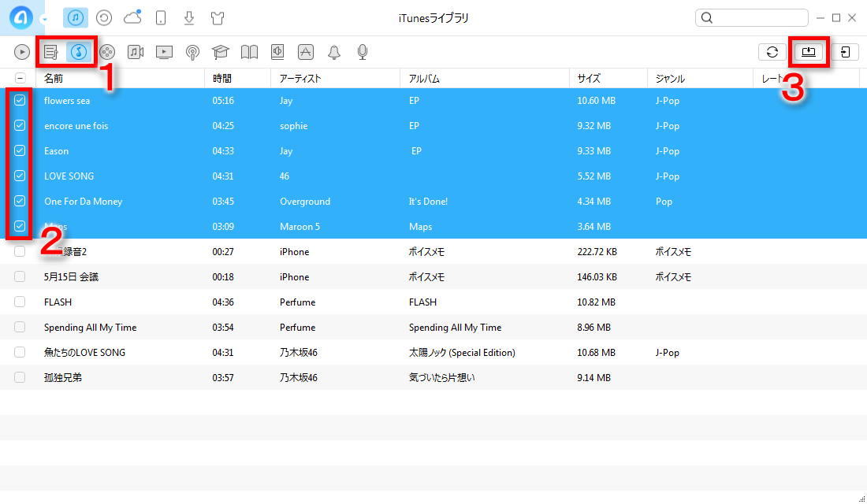This screenshot has height=504, width=867.
Task: Select the song name 'encore une fois'
Action: click(x=76, y=126)
